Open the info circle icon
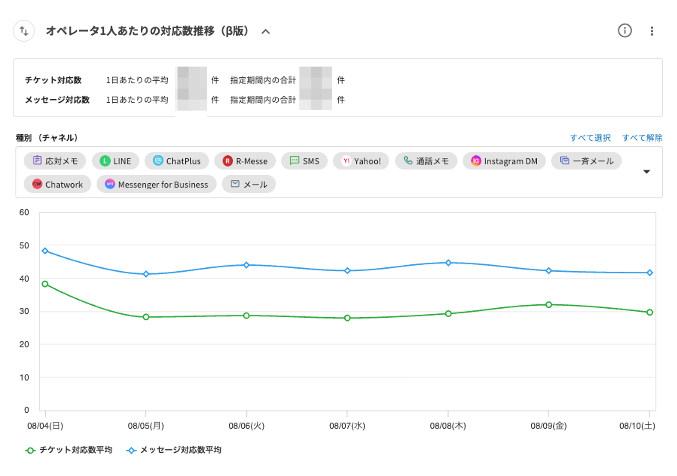Screen dimensions: 677x476 [x=625, y=31]
